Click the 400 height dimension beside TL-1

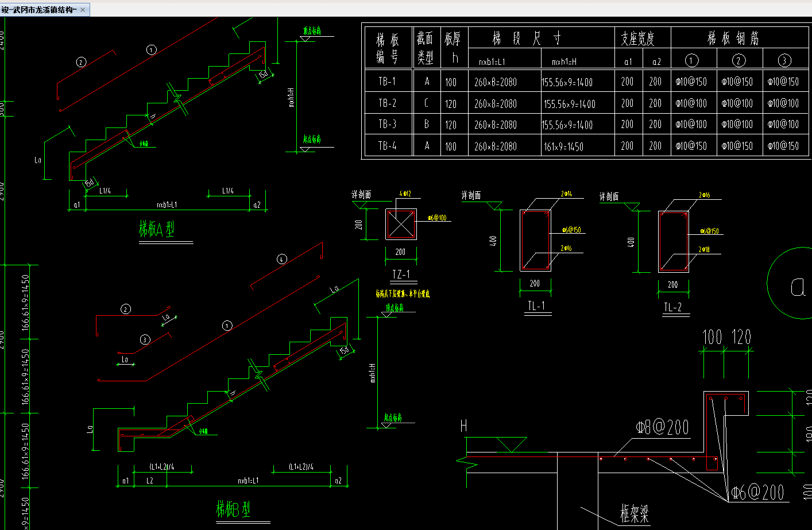(x=493, y=241)
